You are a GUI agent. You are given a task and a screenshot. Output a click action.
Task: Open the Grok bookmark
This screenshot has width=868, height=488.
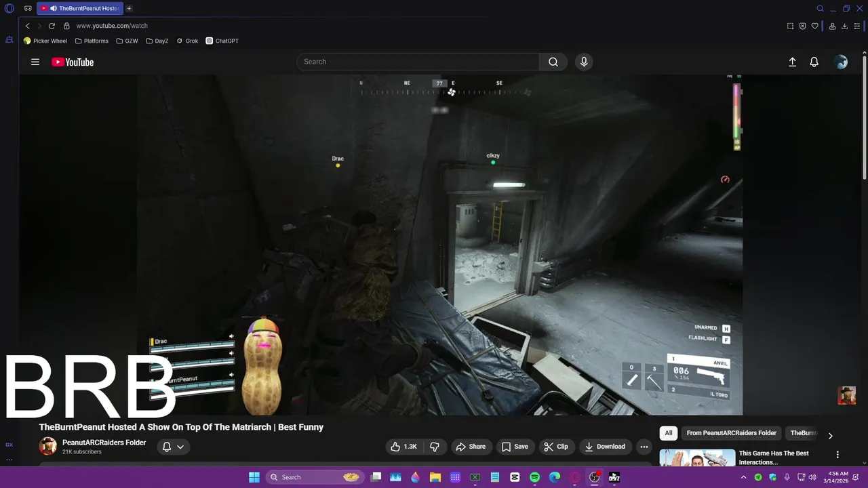pos(187,41)
